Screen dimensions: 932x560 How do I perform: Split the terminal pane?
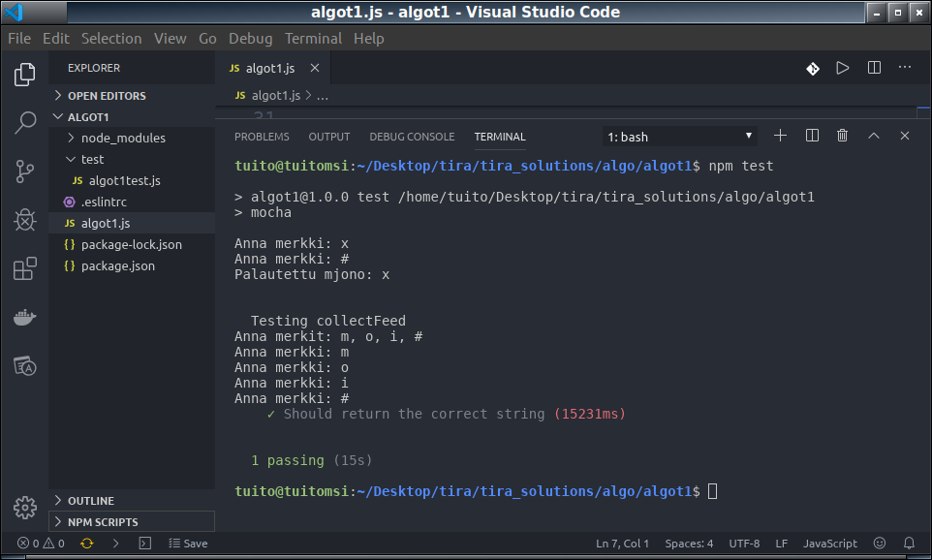812,136
